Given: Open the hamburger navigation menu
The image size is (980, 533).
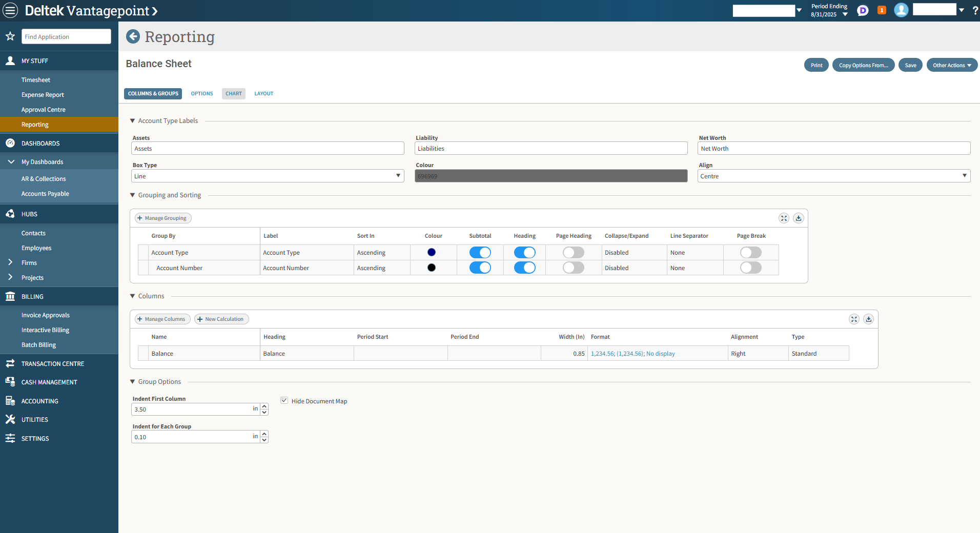Looking at the screenshot, I should click(x=10, y=10).
